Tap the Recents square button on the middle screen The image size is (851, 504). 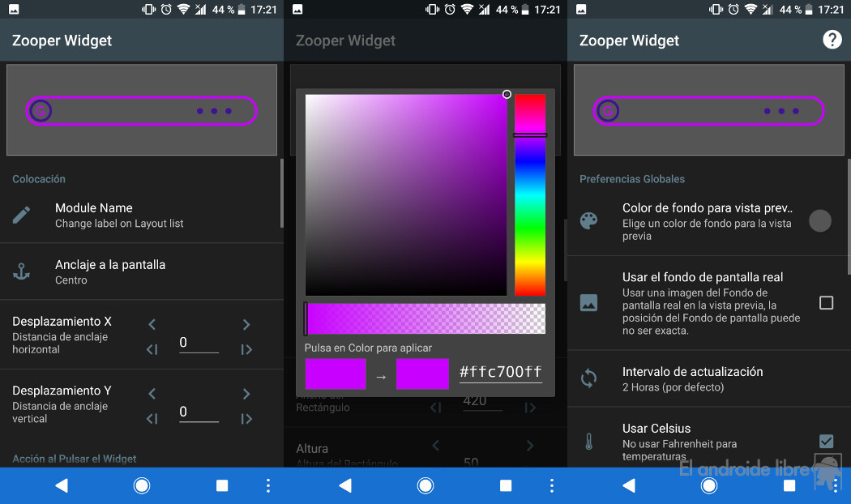pyautogui.click(x=506, y=485)
